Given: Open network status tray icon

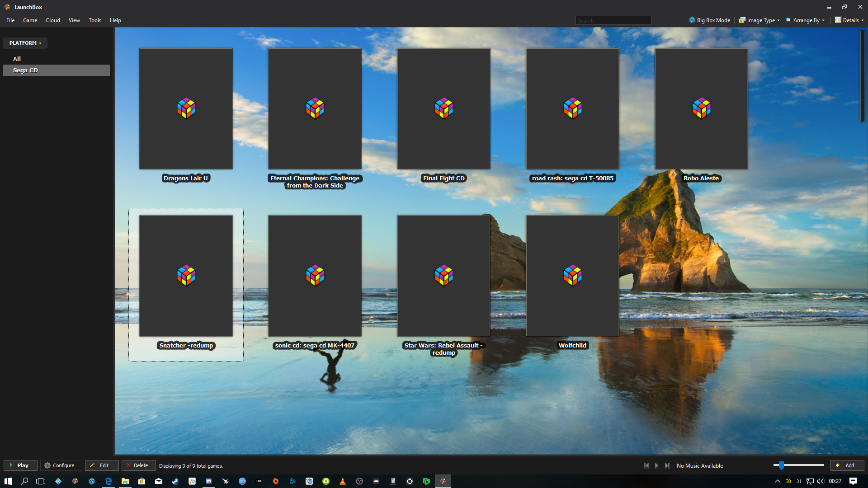Looking at the screenshot, I should (810, 481).
